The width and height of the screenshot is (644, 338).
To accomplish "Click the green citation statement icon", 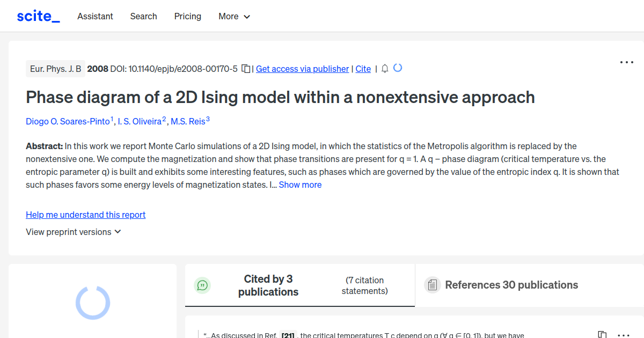I will (x=202, y=285).
